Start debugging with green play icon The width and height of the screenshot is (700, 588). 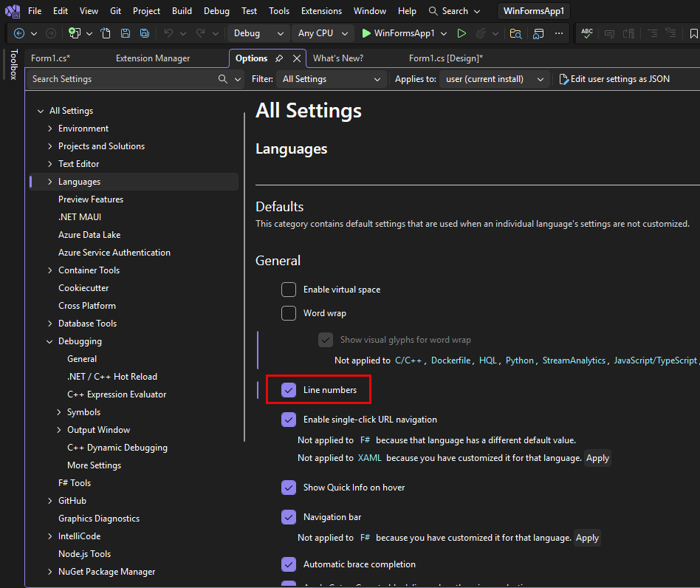click(x=366, y=33)
